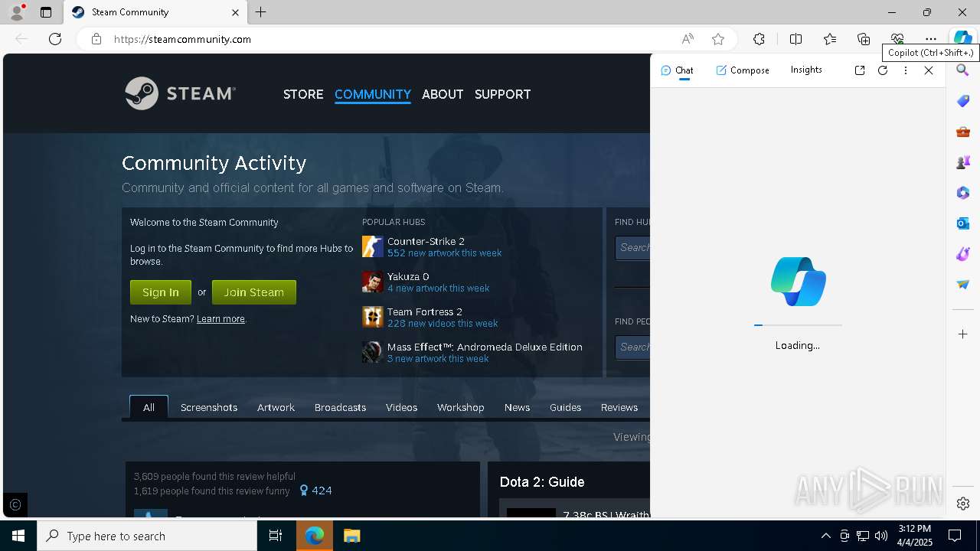Click the Join Steam button
This screenshot has width=980, height=551.
click(254, 292)
